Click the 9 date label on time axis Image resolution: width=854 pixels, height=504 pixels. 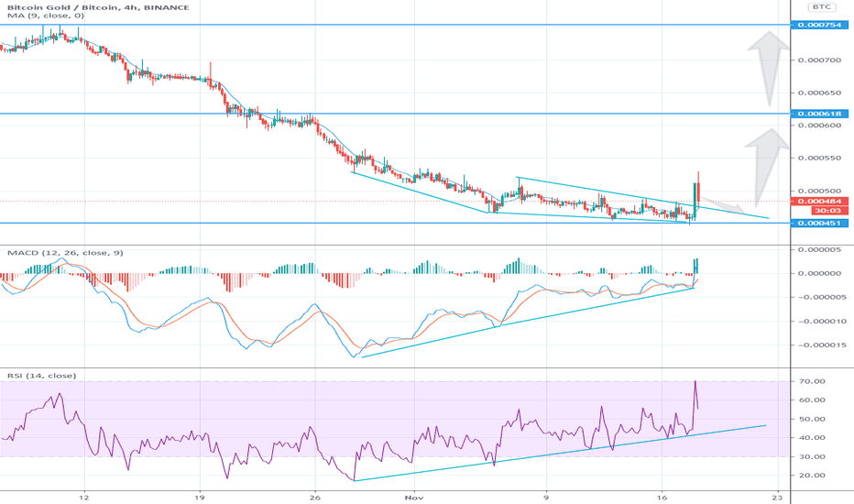click(x=546, y=498)
